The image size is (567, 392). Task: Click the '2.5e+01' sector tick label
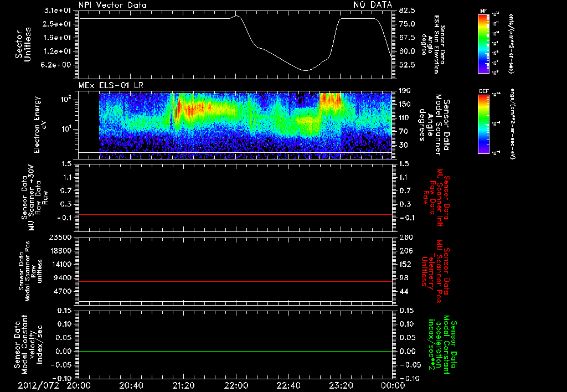[x=58, y=24]
